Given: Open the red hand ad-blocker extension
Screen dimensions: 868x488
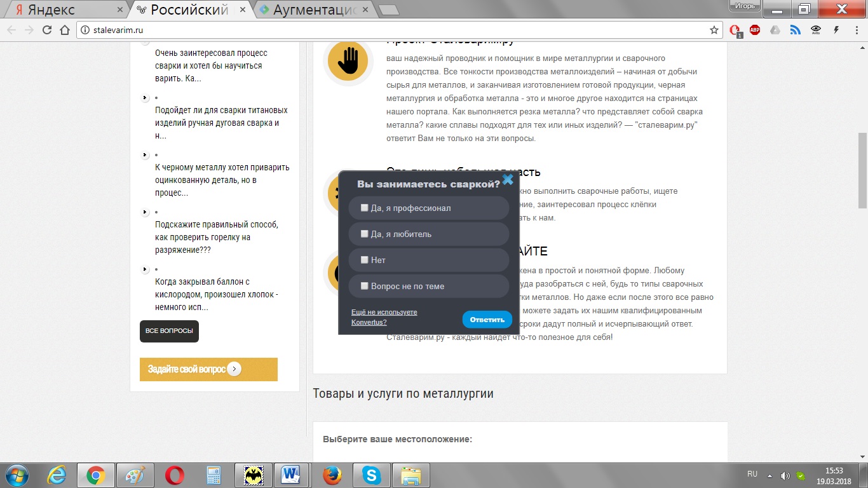Looking at the screenshot, I should pyautogui.click(x=735, y=30).
